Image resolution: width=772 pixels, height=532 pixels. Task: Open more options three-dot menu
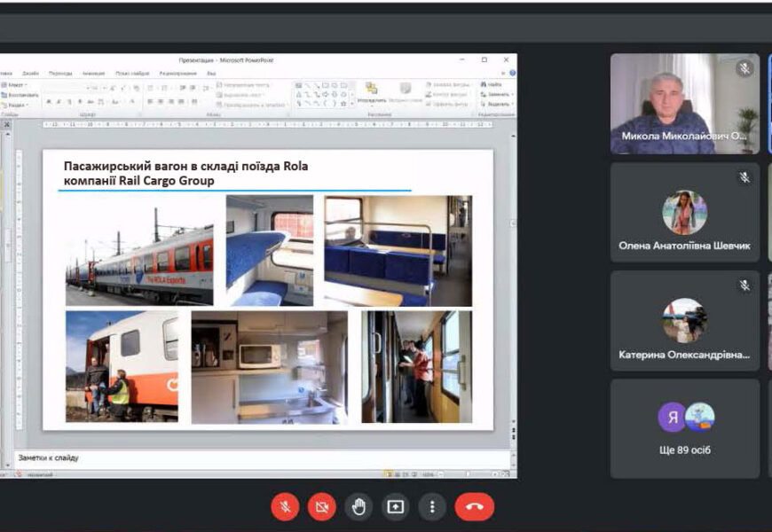432,506
